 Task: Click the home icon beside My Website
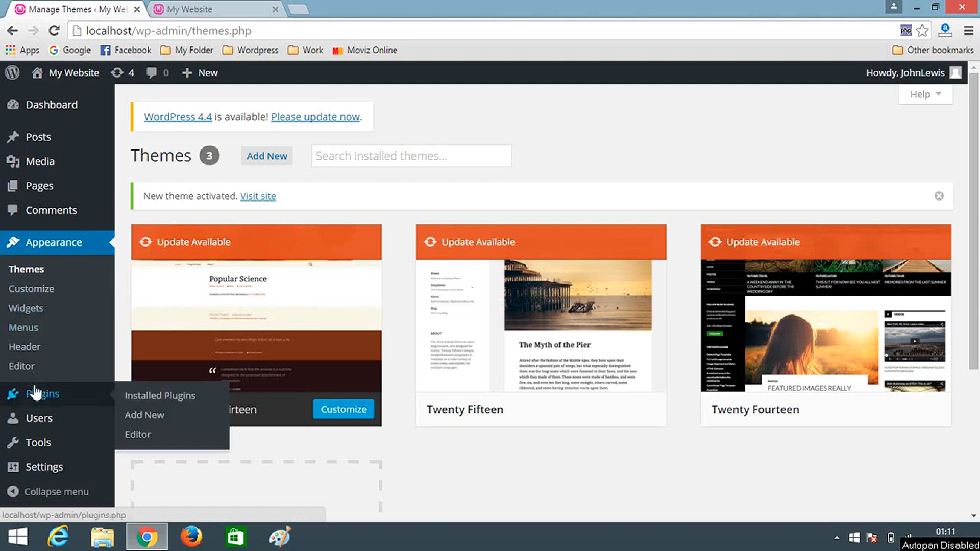37,72
